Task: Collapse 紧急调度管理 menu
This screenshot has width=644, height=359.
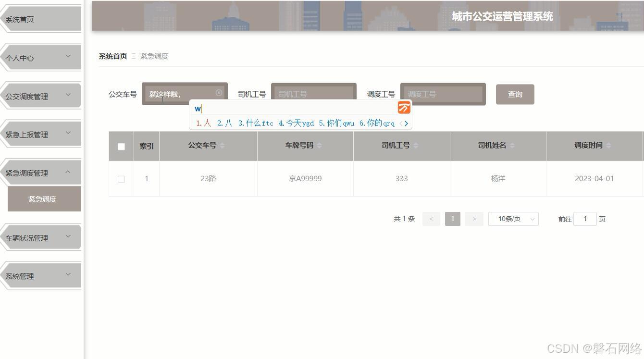Action: tap(41, 173)
